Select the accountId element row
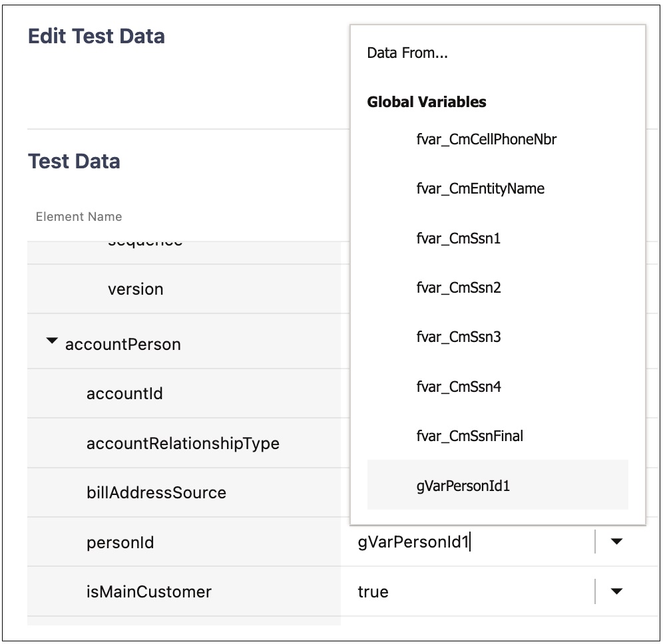Viewport: 663px width, 644px height. tap(124, 394)
